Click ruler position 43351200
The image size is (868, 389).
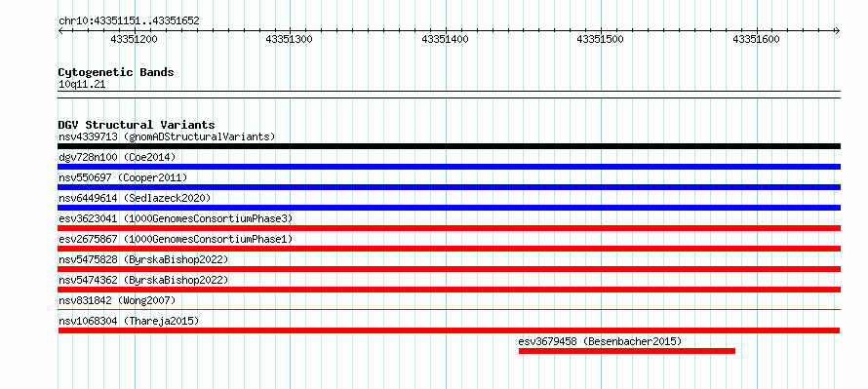coord(134,39)
